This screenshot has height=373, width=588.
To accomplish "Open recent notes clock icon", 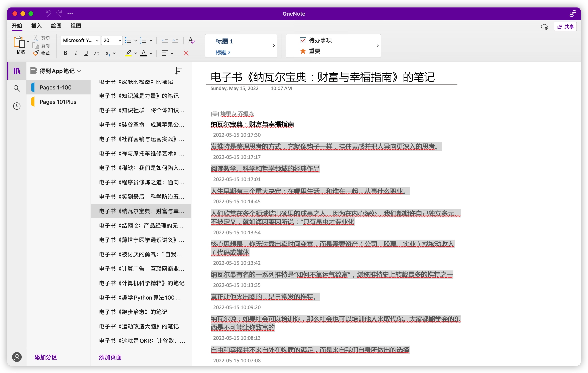I will point(17,106).
